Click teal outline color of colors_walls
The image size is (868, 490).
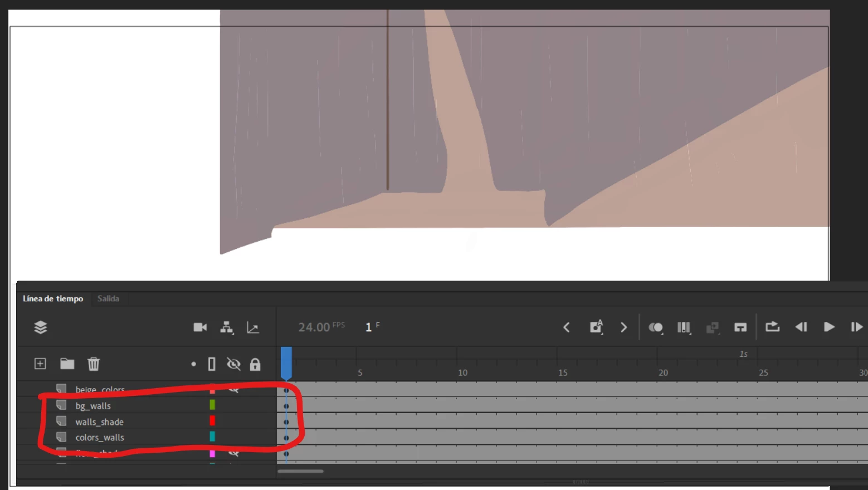(x=212, y=437)
